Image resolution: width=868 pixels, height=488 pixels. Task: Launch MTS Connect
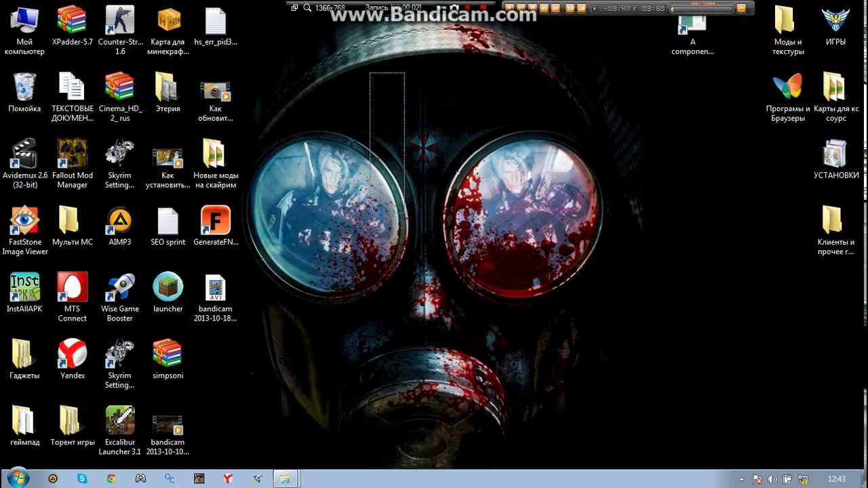pos(72,297)
